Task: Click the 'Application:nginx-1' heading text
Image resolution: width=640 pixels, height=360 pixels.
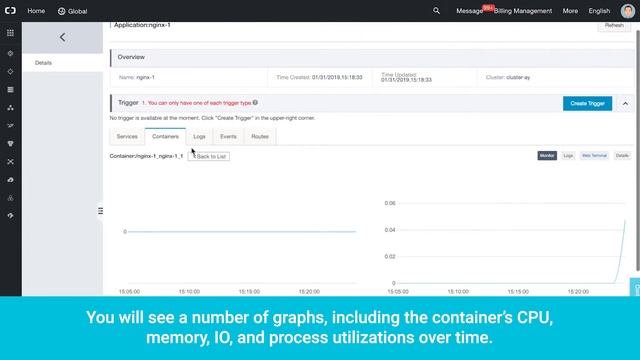Action: (x=142, y=25)
